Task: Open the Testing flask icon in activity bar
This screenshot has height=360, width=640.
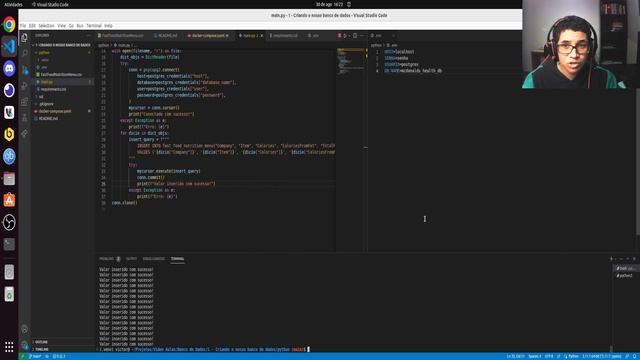Action: click(24, 118)
